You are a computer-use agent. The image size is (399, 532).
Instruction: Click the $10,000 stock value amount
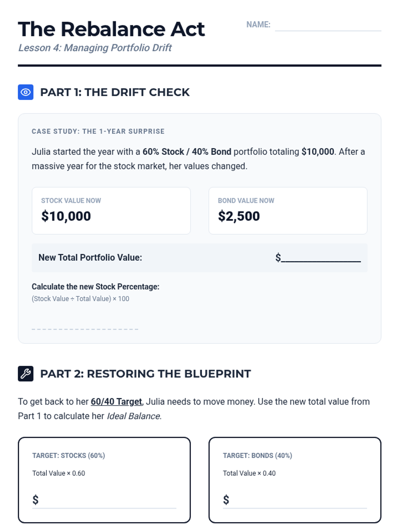(66, 216)
